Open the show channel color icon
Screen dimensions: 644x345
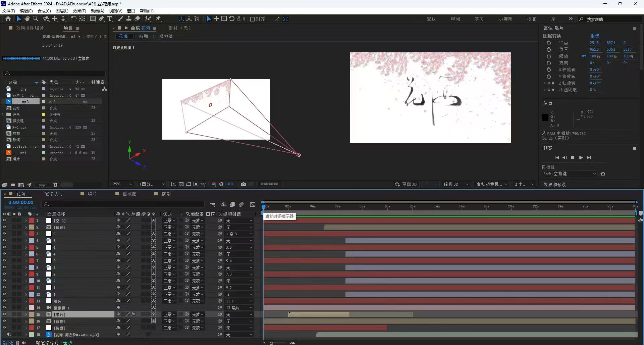click(x=214, y=184)
